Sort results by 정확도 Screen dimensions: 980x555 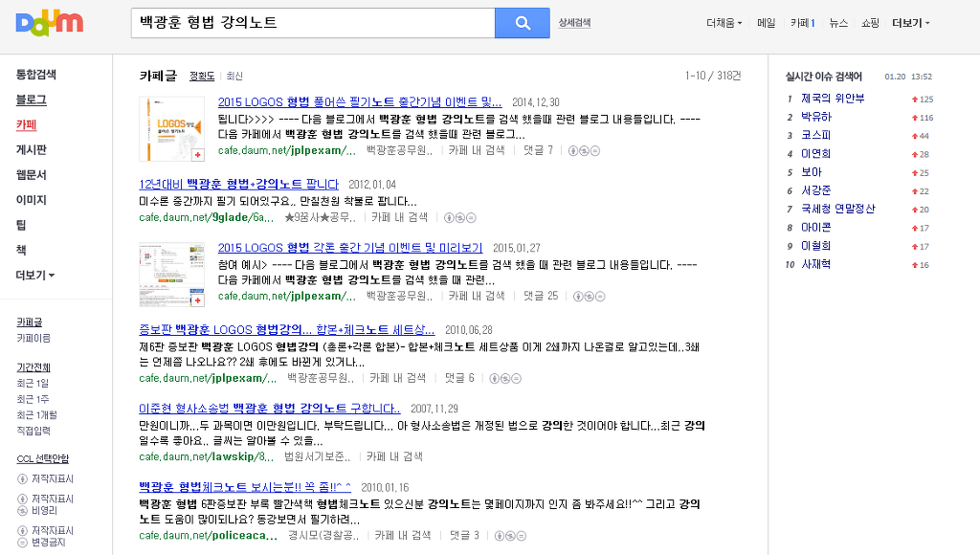(202, 76)
